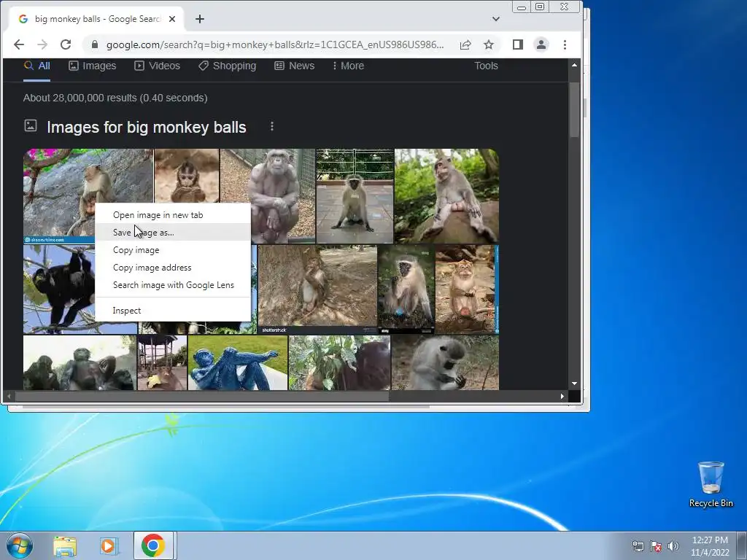
Task: Click the image icon beside Images heading
Action: click(31, 125)
